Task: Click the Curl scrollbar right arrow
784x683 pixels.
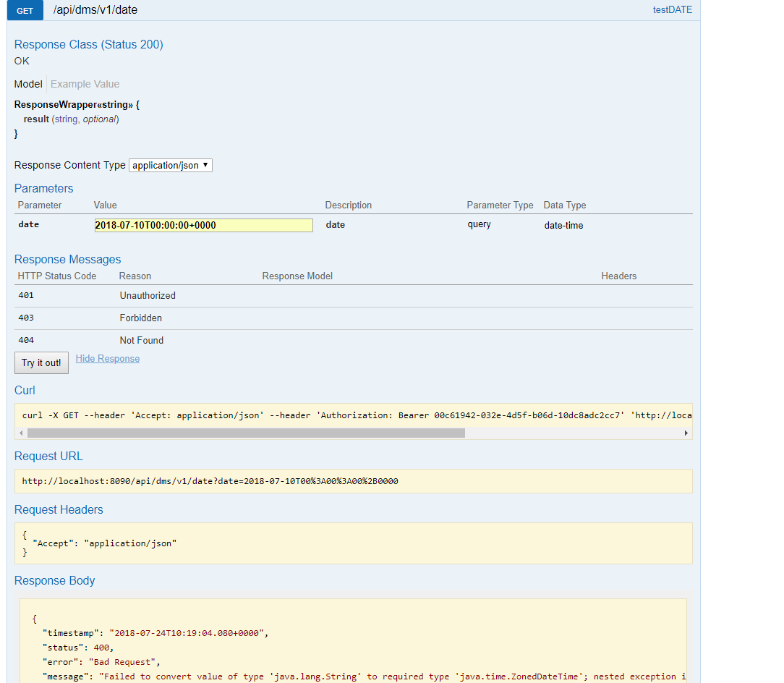Action: (x=686, y=433)
